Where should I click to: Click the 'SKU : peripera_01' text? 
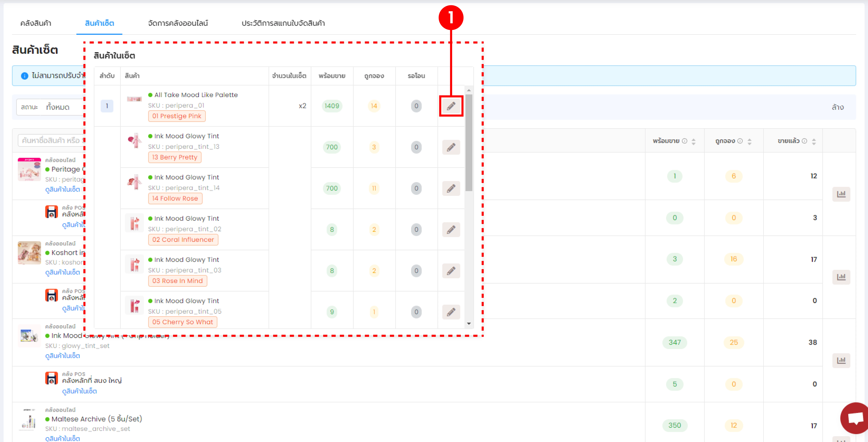[x=176, y=106]
